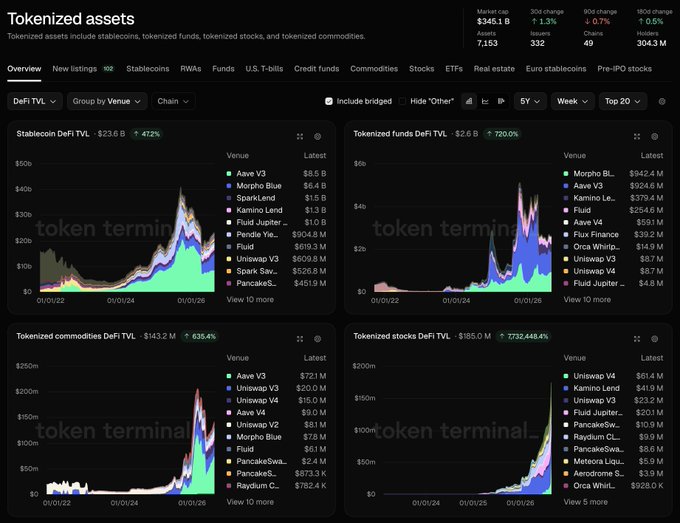The image size is (680, 523).
Task: Click Kamino Lend row in Tokenized stocks legend
Action: coord(613,388)
